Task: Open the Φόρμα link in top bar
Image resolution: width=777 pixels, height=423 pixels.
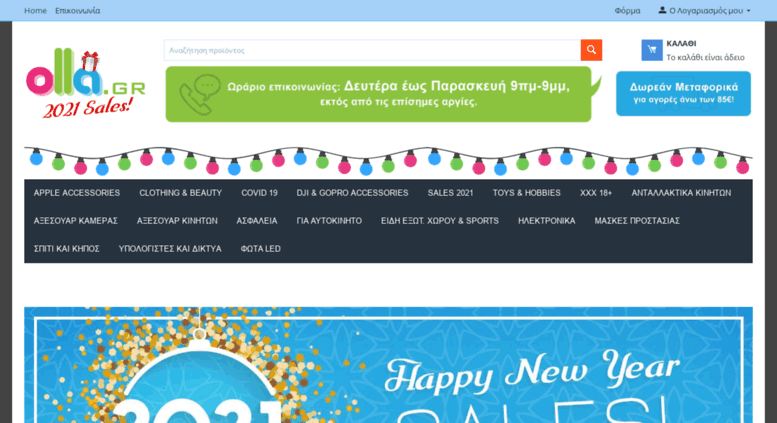Action: pyautogui.click(x=627, y=10)
